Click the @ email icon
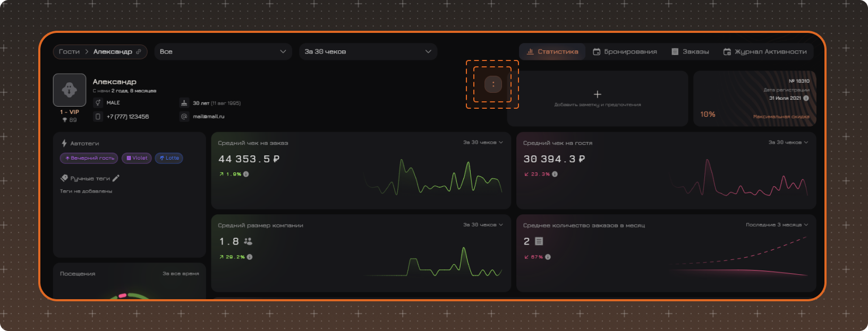 tap(184, 117)
